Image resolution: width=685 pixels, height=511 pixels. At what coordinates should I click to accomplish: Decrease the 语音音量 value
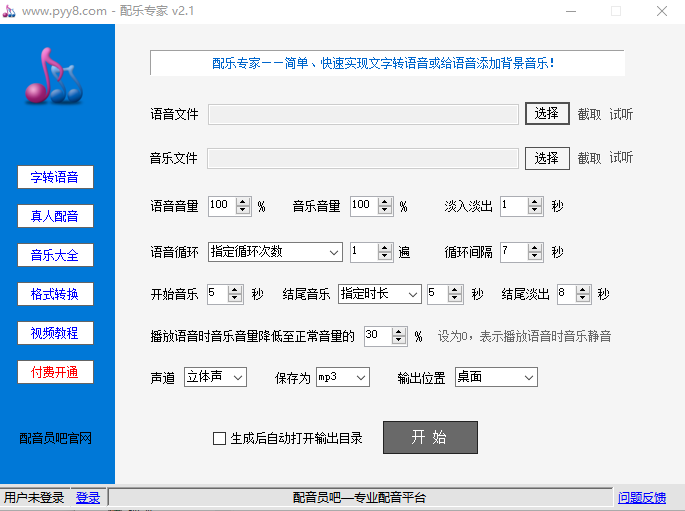tap(243, 210)
